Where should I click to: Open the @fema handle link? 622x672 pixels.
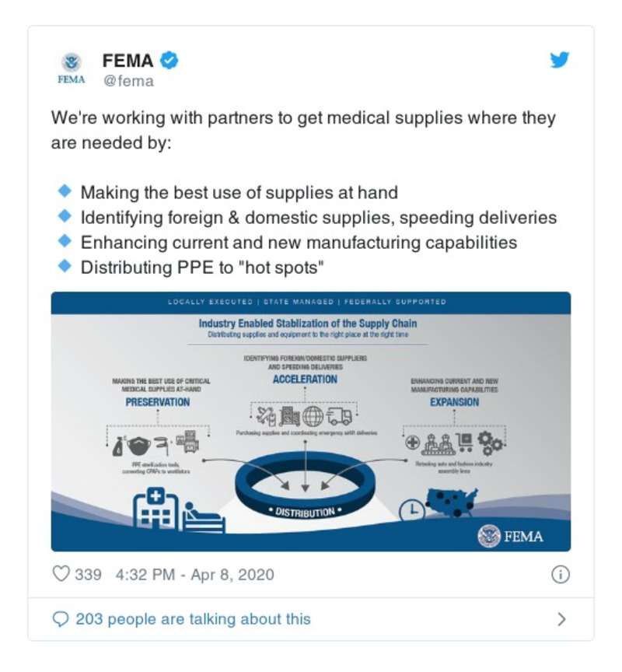[128, 81]
